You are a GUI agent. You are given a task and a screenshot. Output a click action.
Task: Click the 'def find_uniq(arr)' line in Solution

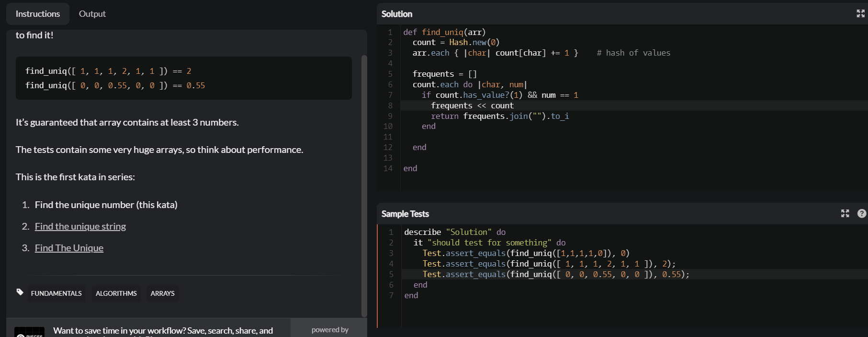click(x=444, y=32)
